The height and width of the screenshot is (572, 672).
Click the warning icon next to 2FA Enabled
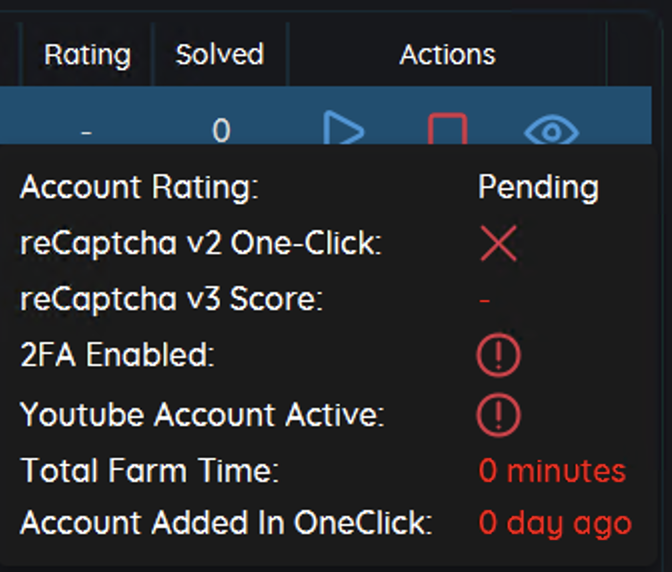[498, 355]
